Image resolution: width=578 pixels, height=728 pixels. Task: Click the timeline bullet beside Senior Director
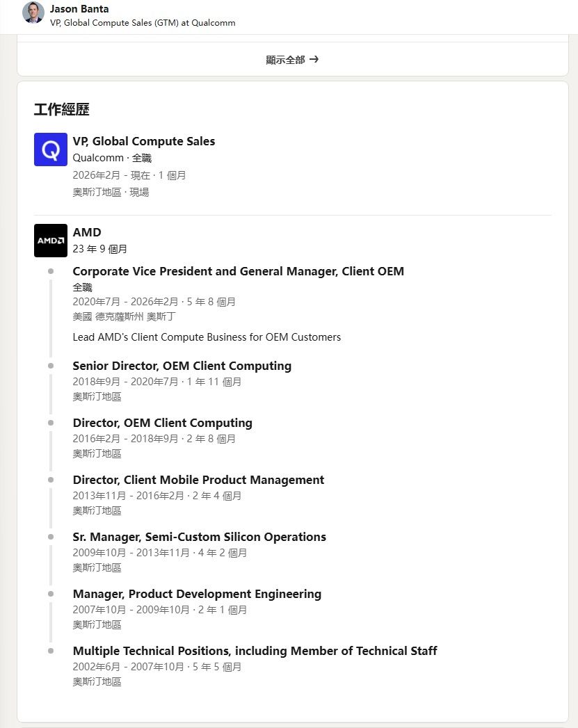tap(51, 366)
